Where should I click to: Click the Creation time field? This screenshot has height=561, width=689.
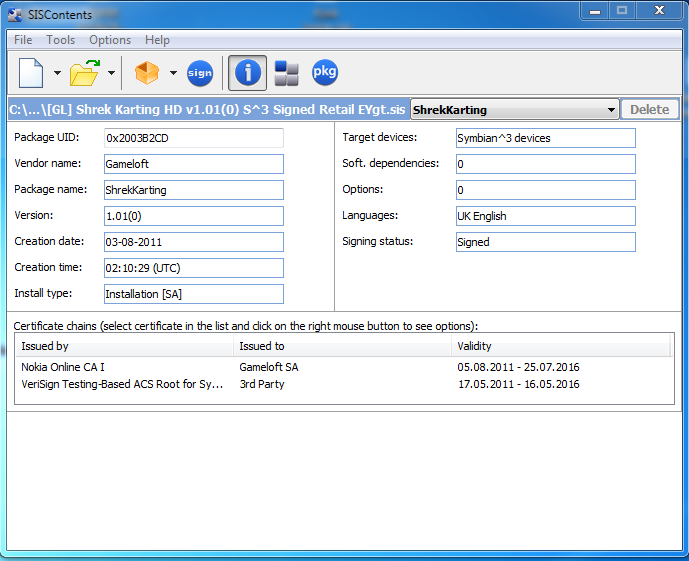194,268
